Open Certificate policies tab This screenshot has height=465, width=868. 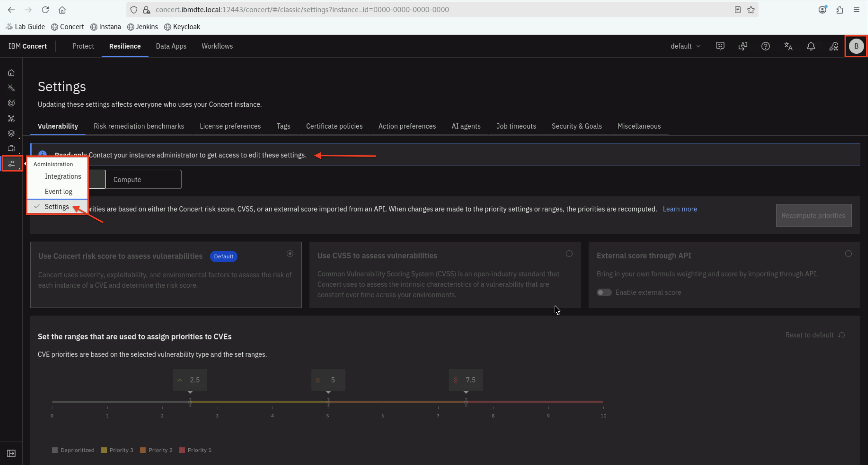[x=334, y=126]
